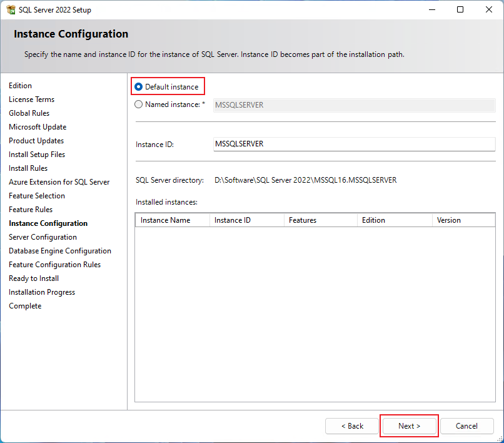
Task: Click the Edition column header
Action: click(x=395, y=220)
